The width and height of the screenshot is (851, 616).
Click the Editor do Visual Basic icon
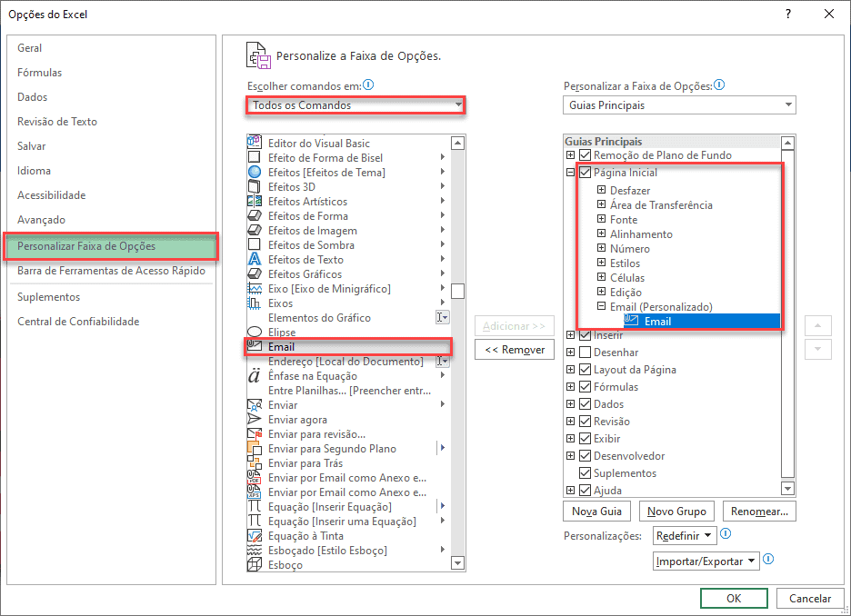pyautogui.click(x=255, y=144)
